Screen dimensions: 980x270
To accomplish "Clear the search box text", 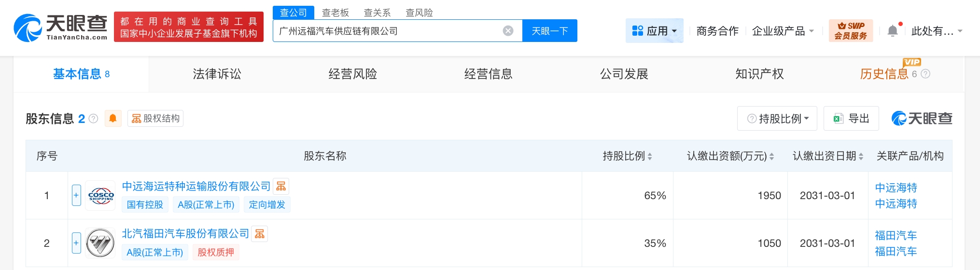I will (x=508, y=31).
